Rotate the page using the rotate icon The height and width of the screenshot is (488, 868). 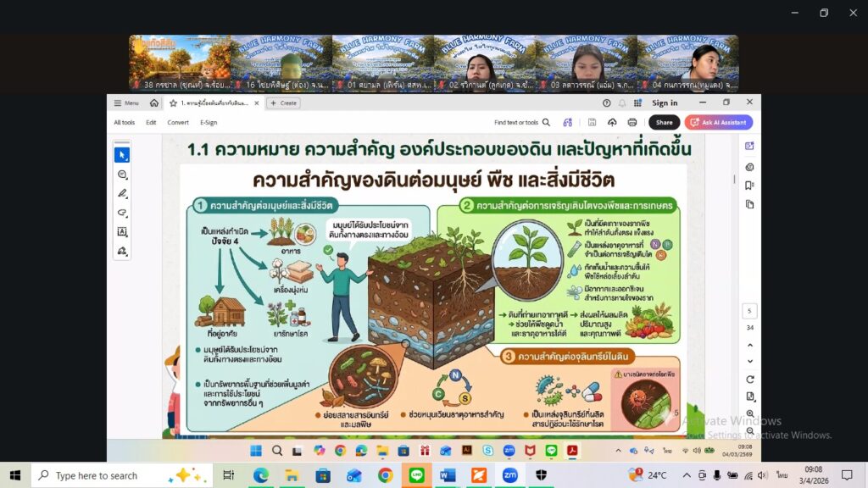click(x=749, y=379)
